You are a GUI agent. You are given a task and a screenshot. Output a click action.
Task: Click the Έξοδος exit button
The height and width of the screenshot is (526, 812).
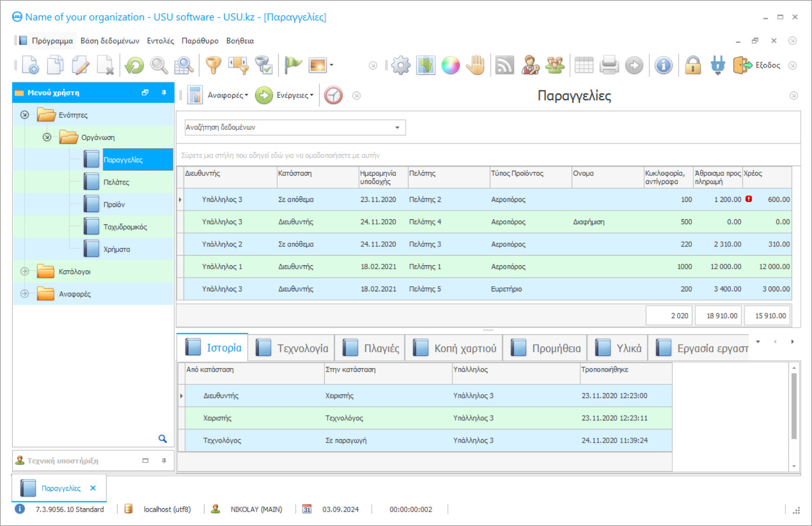click(757, 65)
